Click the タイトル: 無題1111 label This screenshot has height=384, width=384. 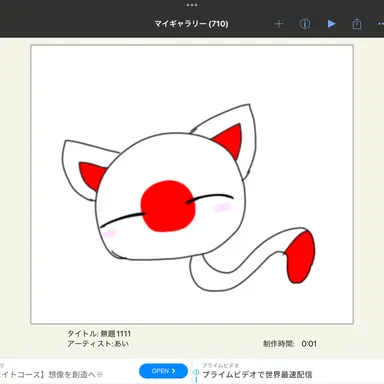tap(99, 334)
